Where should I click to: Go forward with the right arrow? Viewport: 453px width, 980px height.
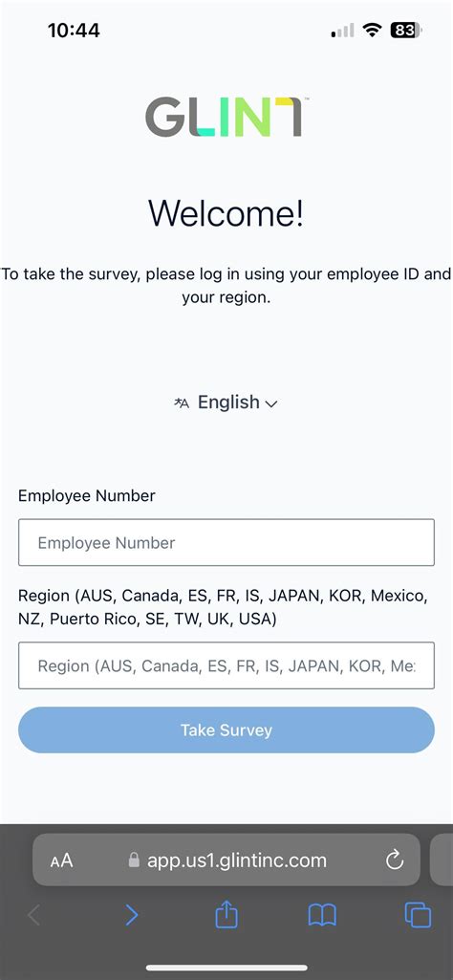pyautogui.click(x=131, y=915)
